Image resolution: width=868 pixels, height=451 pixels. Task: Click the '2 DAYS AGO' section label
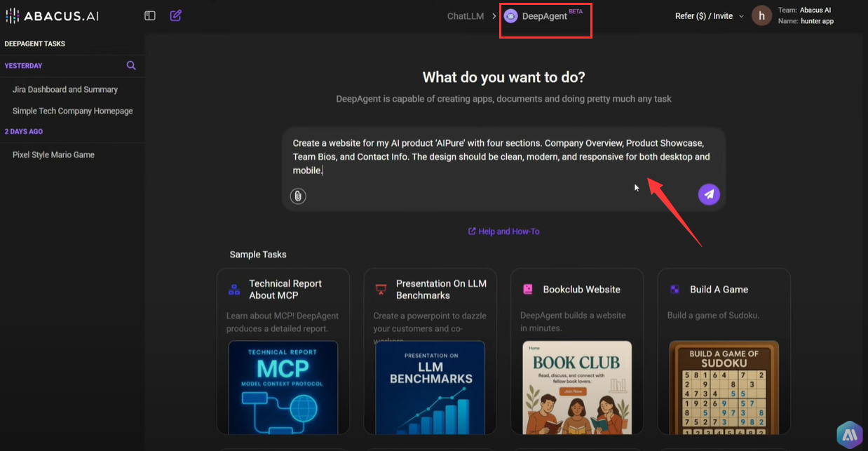[24, 132]
